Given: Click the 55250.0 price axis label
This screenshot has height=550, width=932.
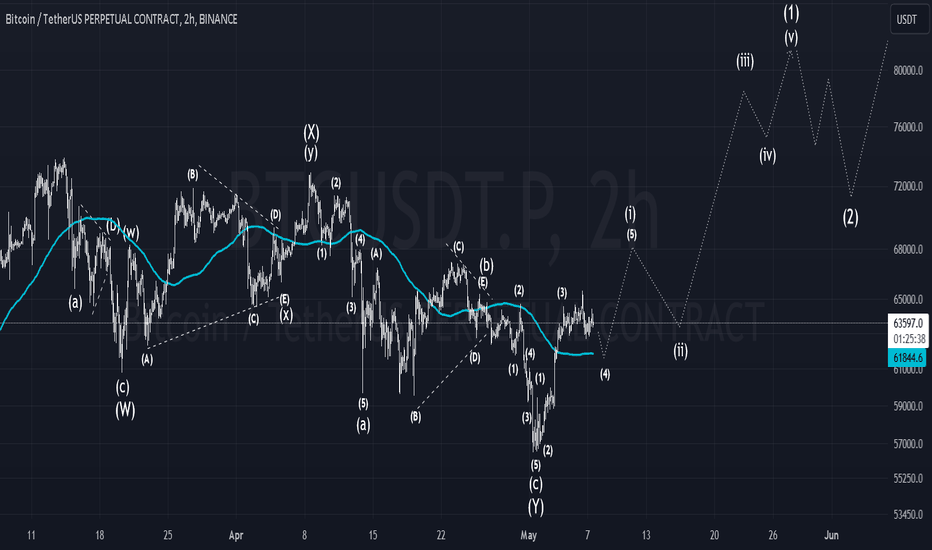Looking at the screenshot, I should pyautogui.click(x=908, y=478).
